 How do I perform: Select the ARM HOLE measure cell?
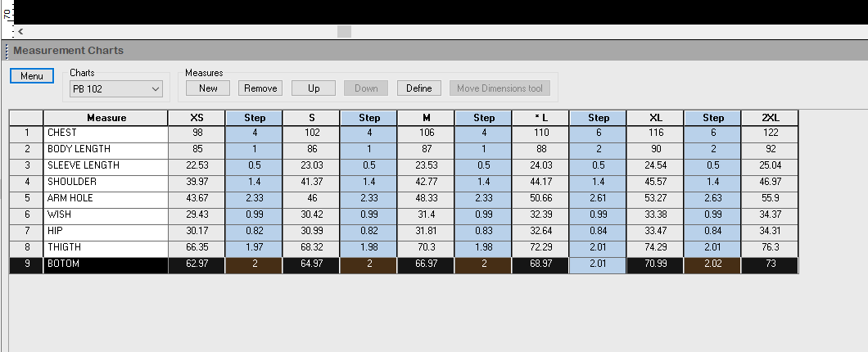pos(105,199)
